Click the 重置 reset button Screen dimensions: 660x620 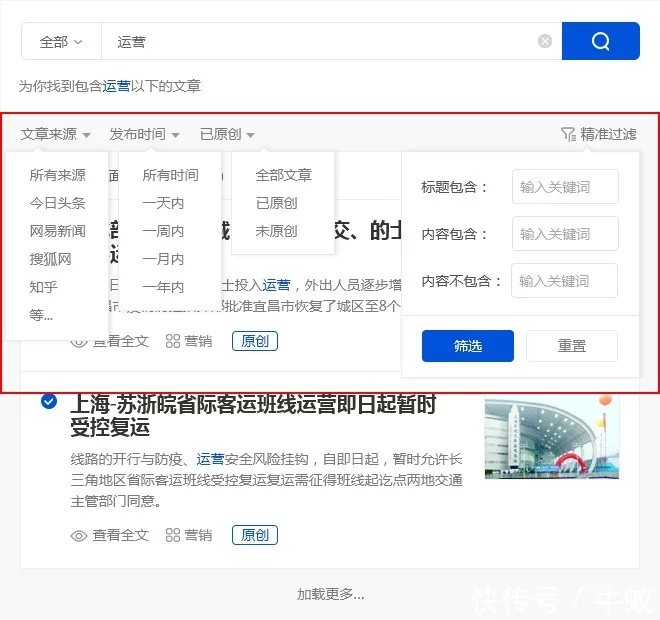[572, 346]
